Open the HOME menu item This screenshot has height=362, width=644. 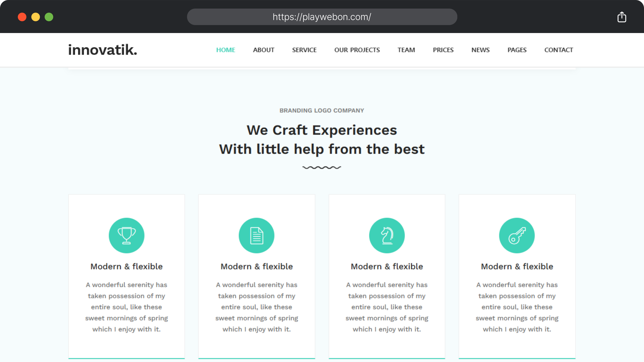[226, 50]
